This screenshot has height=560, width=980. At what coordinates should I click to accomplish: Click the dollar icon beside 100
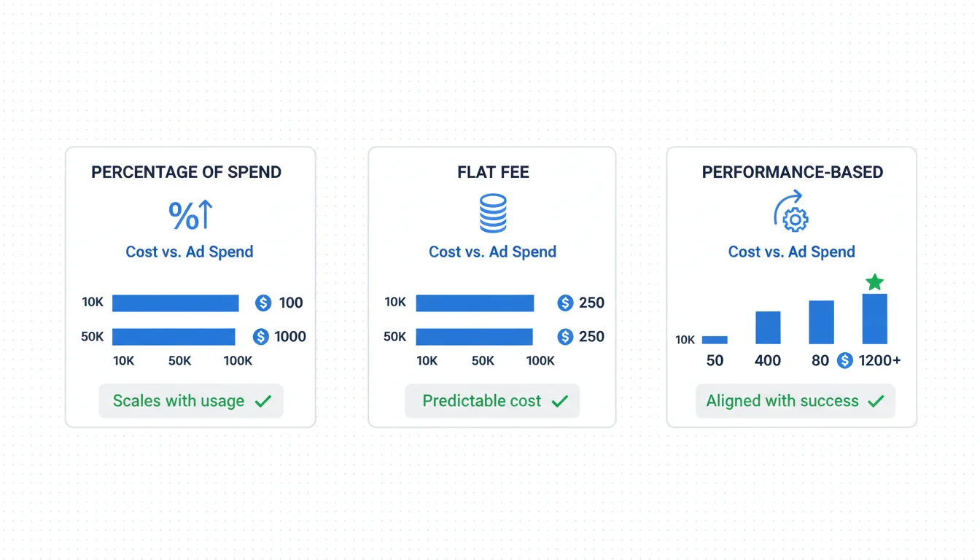263,303
